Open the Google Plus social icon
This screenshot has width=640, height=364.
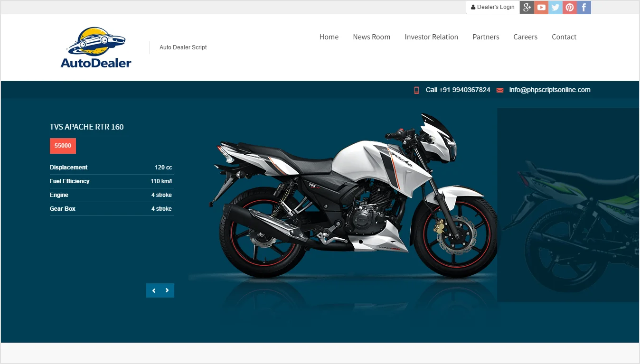527,7
